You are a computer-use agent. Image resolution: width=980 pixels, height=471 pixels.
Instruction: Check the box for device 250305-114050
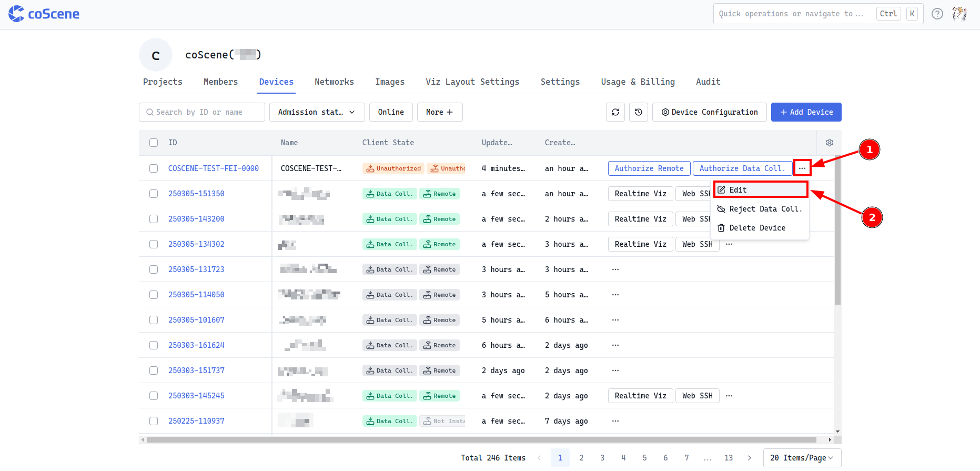coord(154,295)
